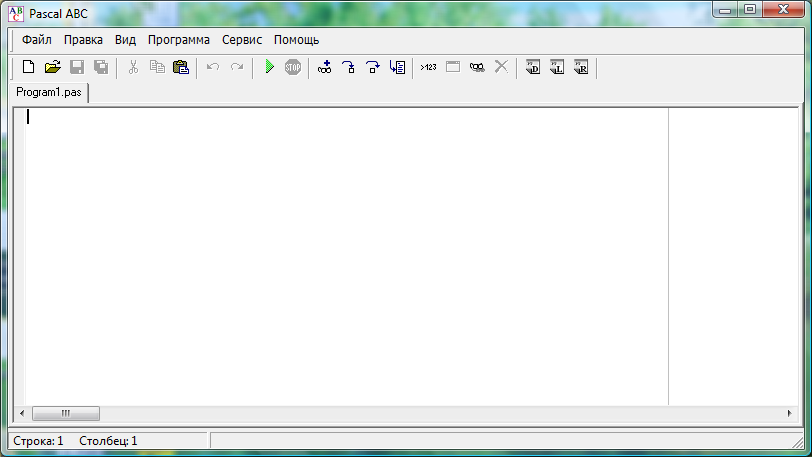Click the Строка: 1 status text

pos(38,441)
